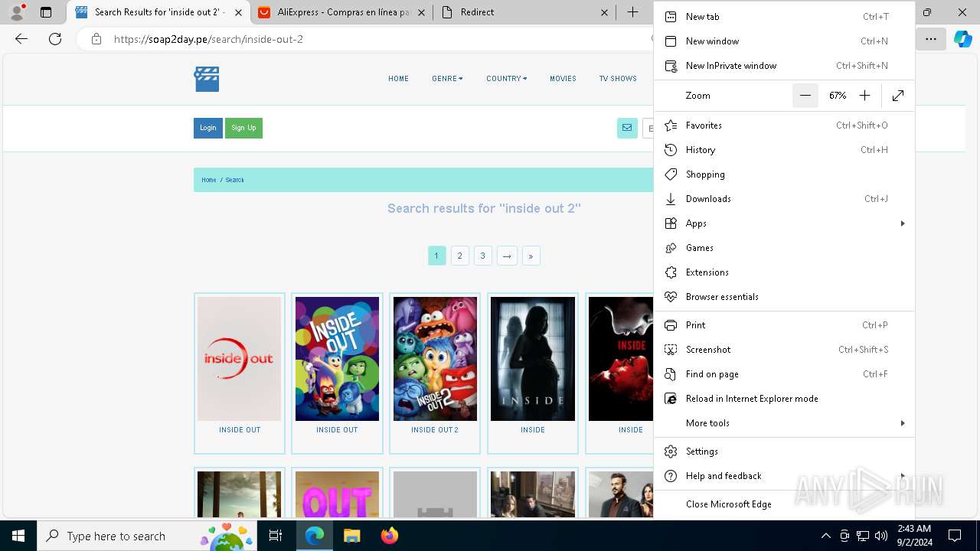Zoom out with the minus button
The image size is (980, 551).
pos(805,96)
